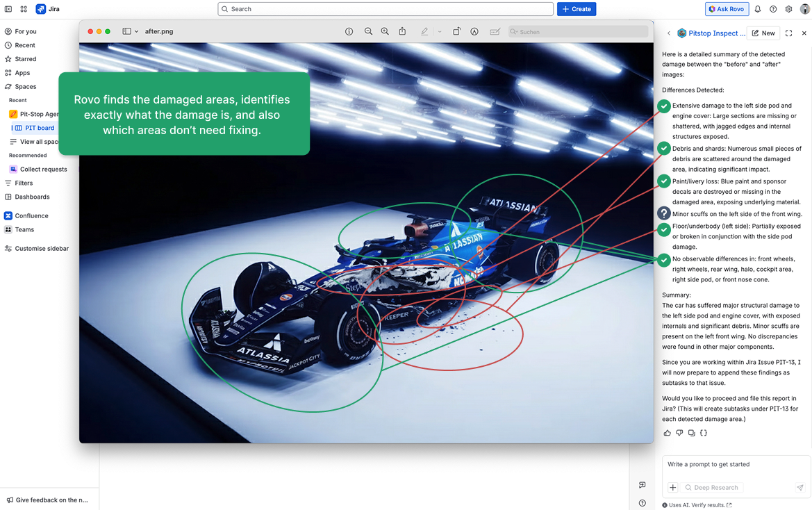
Task: Expand the highlight pen options dropdown arrow
Action: [x=440, y=31]
